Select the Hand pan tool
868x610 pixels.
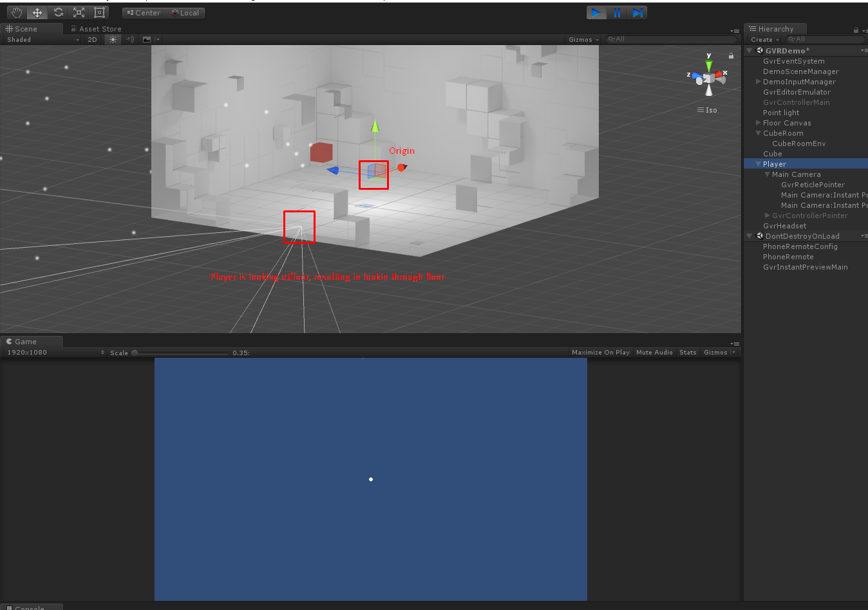coord(16,12)
